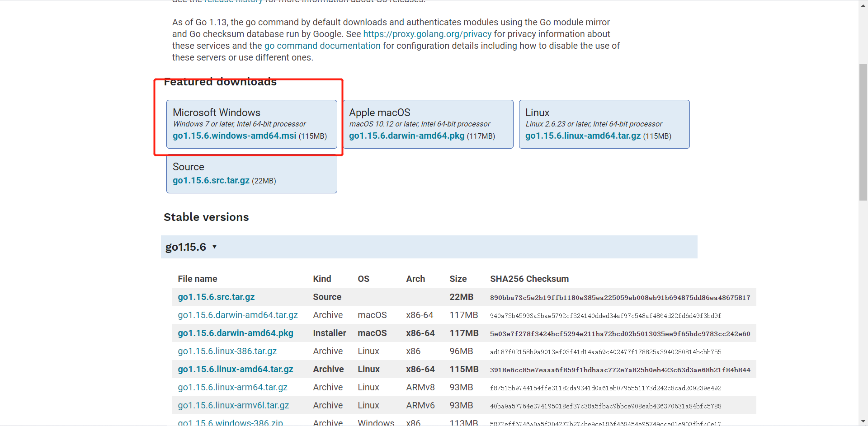The image size is (868, 426).
Task: Open the proxy.golang.org/privacy link
Action: [427, 34]
